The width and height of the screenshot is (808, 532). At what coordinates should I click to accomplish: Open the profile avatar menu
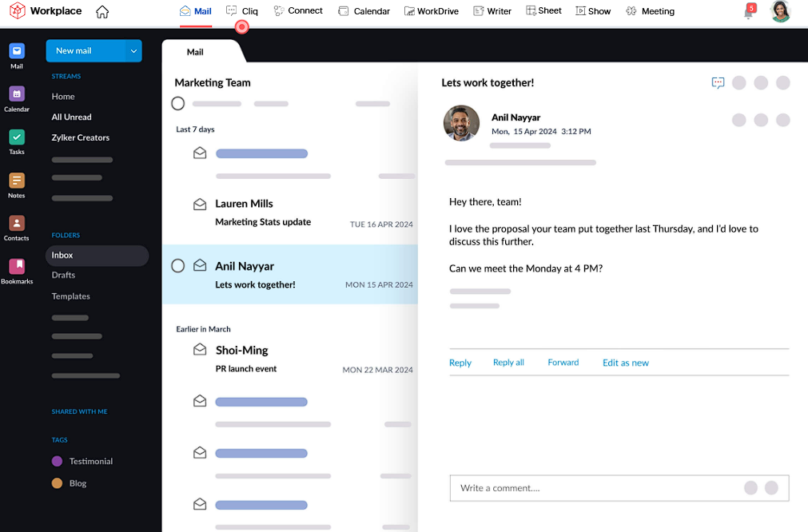pyautogui.click(x=779, y=11)
